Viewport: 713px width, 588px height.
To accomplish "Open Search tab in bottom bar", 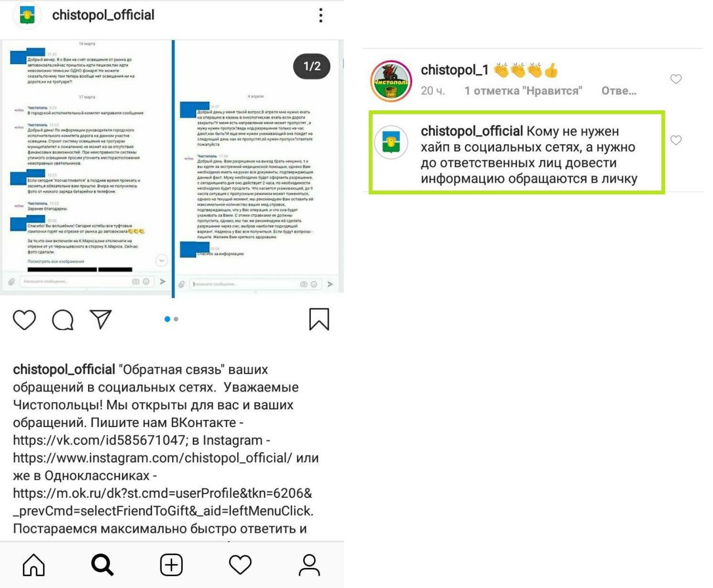I will click(102, 565).
